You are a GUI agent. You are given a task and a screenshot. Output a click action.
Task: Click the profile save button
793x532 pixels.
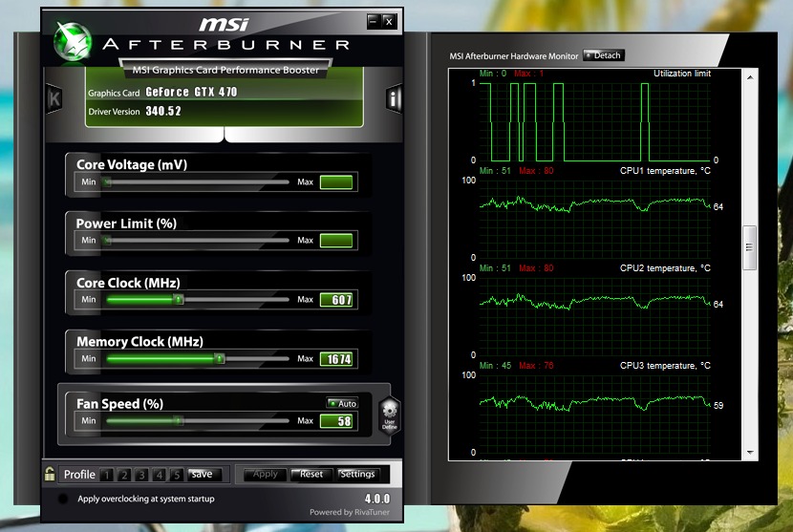203,475
